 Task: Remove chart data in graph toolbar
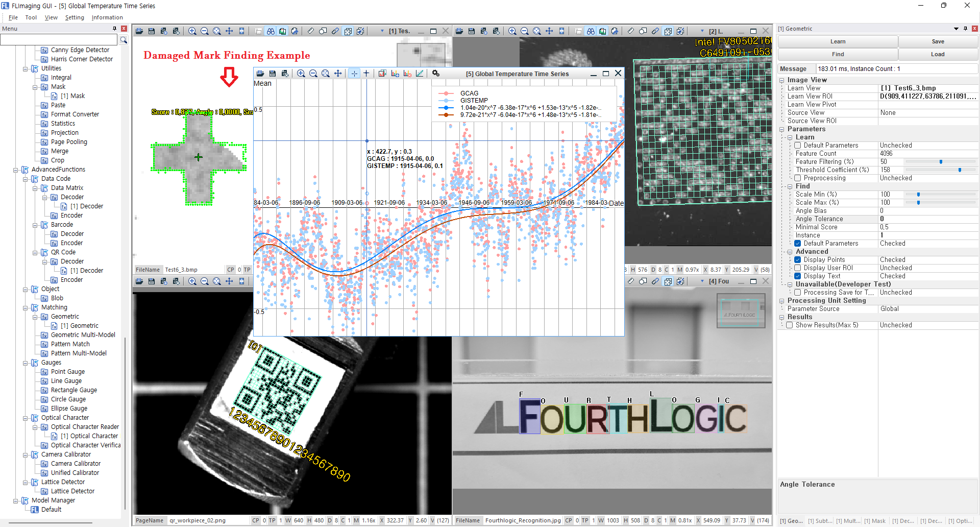click(x=407, y=74)
